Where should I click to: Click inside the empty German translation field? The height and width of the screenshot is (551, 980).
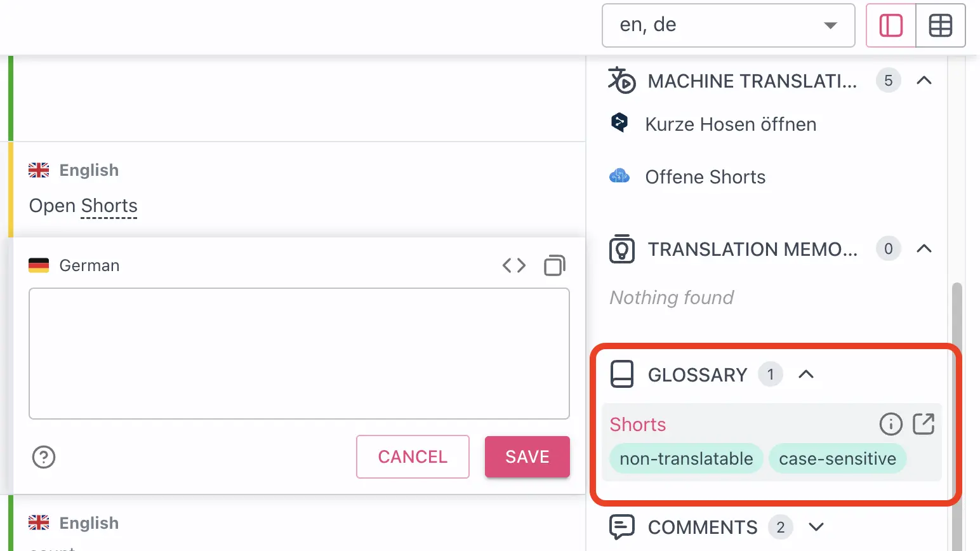pyautogui.click(x=299, y=354)
